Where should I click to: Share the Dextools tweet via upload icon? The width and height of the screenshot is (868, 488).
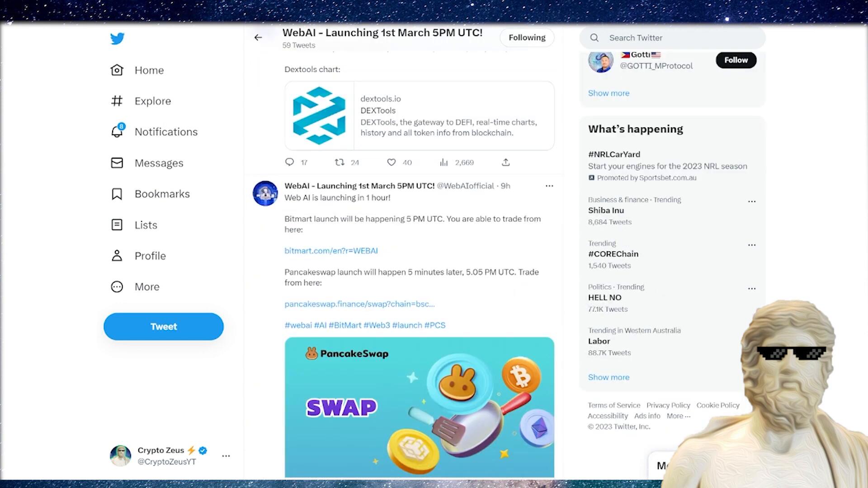tap(506, 162)
